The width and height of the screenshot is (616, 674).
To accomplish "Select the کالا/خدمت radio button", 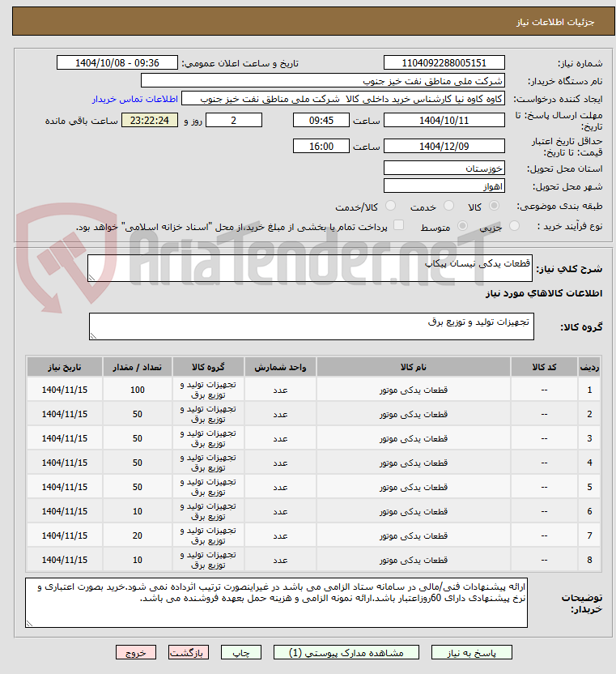I will (390, 206).
